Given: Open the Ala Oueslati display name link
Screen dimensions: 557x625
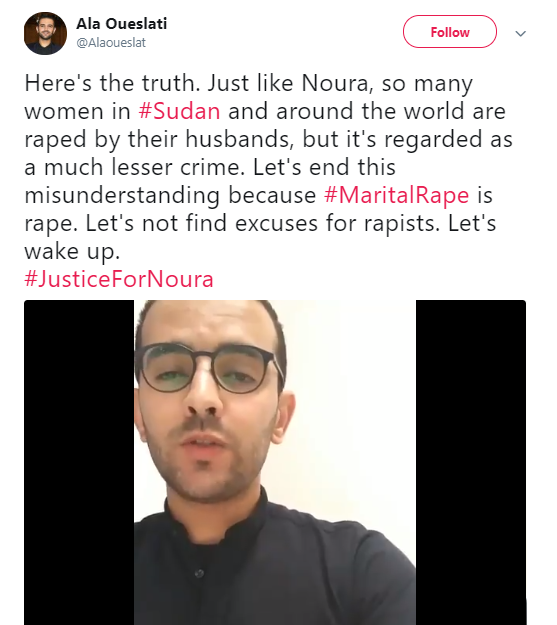Looking at the screenshot, I should click(122, 24).
